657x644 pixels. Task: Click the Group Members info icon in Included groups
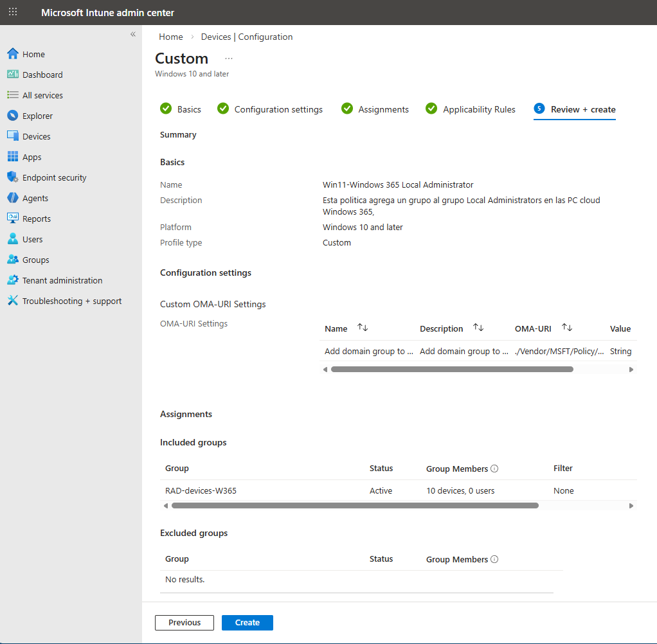pyautogui.click(x=494, y=469)
